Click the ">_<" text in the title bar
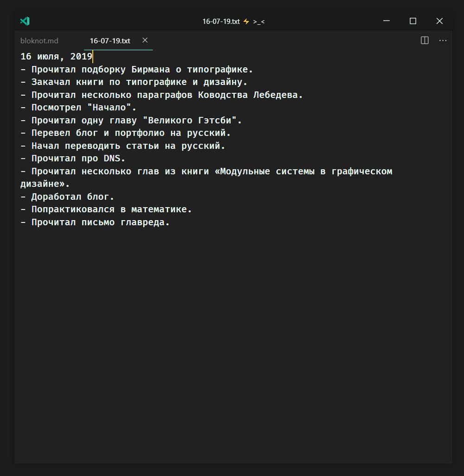464x476 pixels. click(x=258, y=21)
